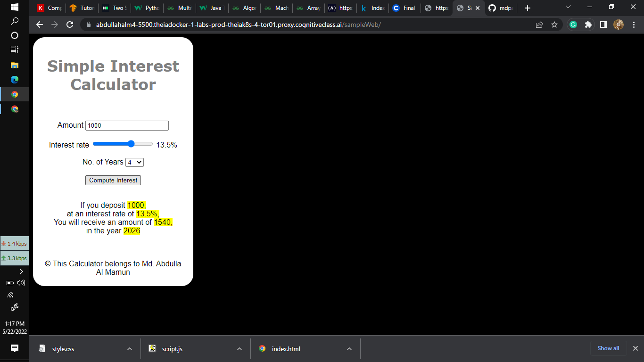Click the browser extensions puzzle icon
Image resolution: width=644 pixels, height=362 pixels.
coord(588,25)
